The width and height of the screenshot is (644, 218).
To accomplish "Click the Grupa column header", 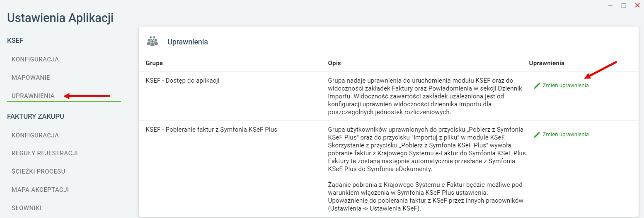I will (x=154, y=63).
